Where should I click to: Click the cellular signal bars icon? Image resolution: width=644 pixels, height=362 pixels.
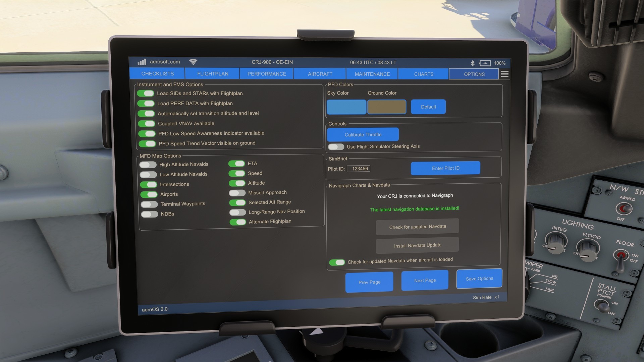click(x=142, y=62)
